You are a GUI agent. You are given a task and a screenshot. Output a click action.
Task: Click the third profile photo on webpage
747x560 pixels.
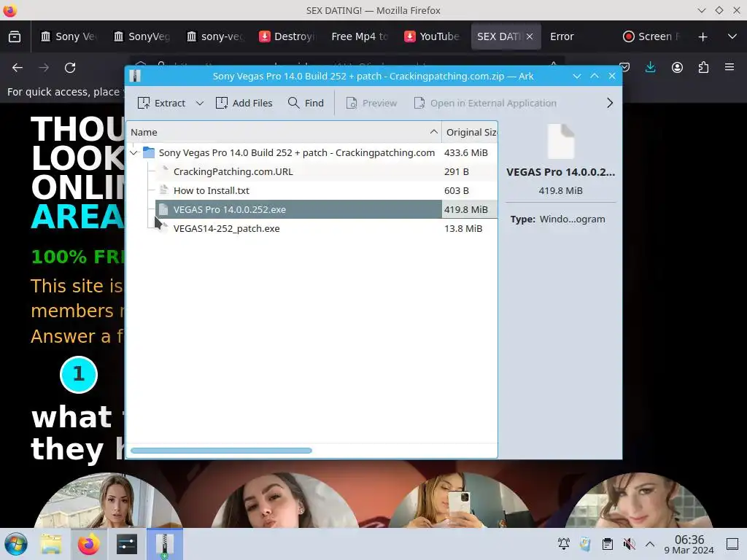462,500
